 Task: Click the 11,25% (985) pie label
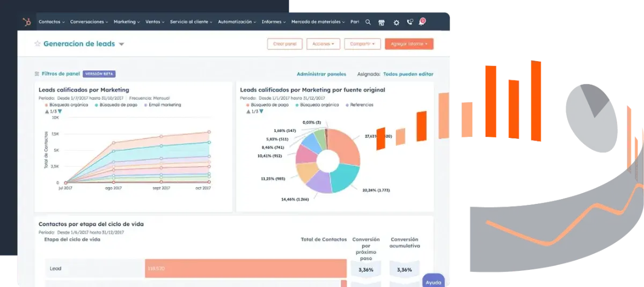274,179
